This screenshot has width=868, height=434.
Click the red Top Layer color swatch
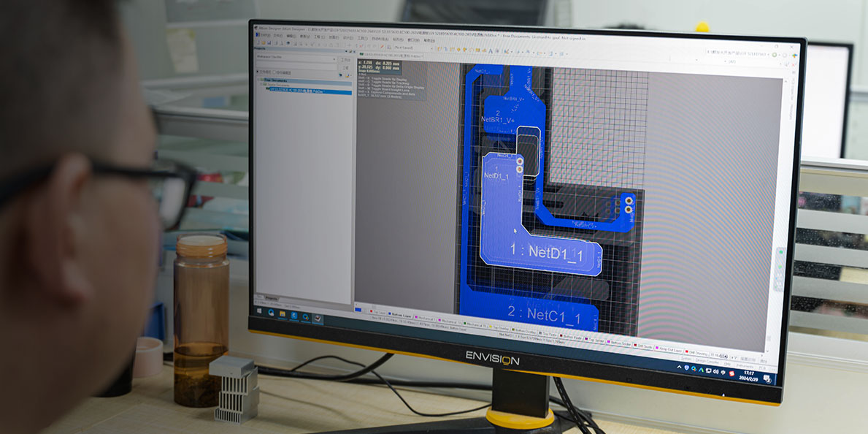pos(371,311)
